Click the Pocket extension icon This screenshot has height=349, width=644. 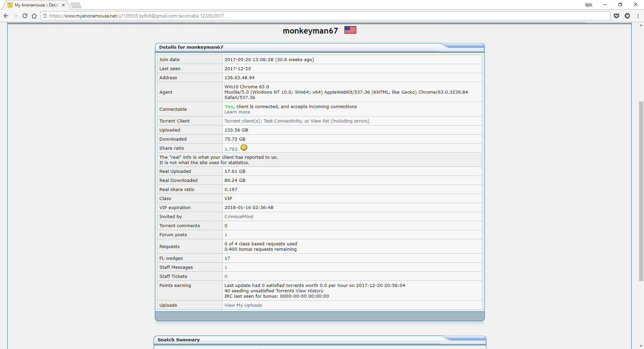pyautogui.click(x=616, y=16)
